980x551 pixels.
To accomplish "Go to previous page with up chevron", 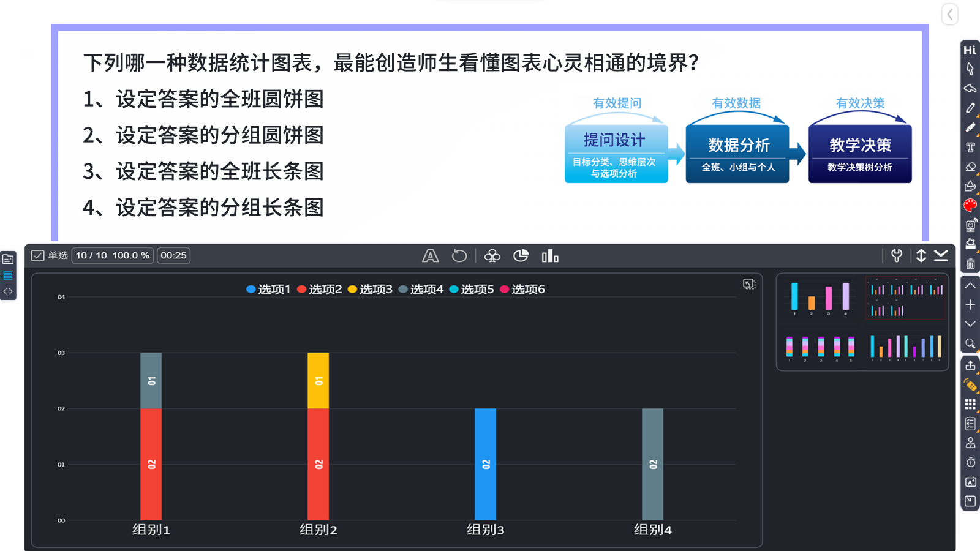I will (x=970, y=285).
